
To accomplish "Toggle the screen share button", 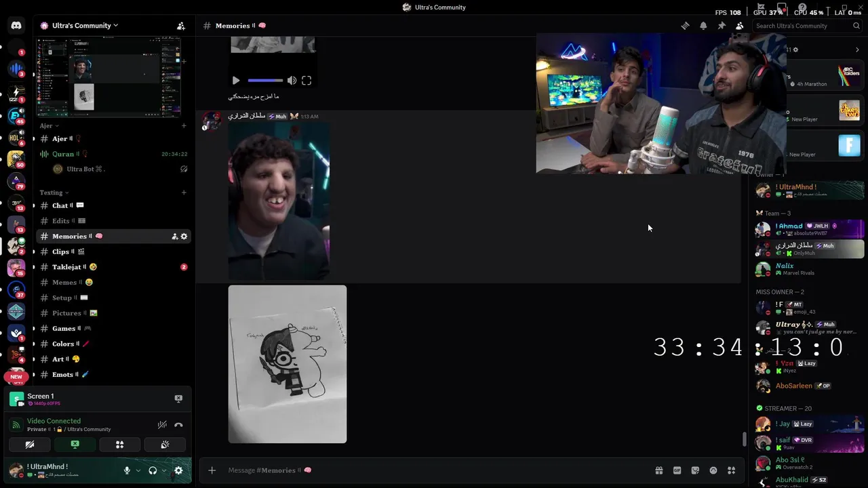I will click(x=75, y=445).
